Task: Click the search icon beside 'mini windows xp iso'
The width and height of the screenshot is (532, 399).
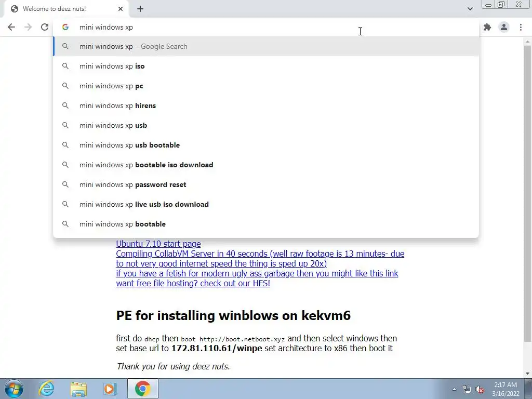Action: pos(65,66)
